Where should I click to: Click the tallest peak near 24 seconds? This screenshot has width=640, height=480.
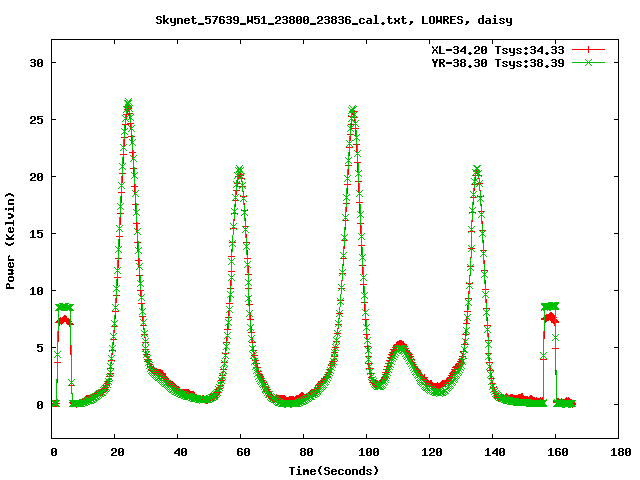coord(128,103)
